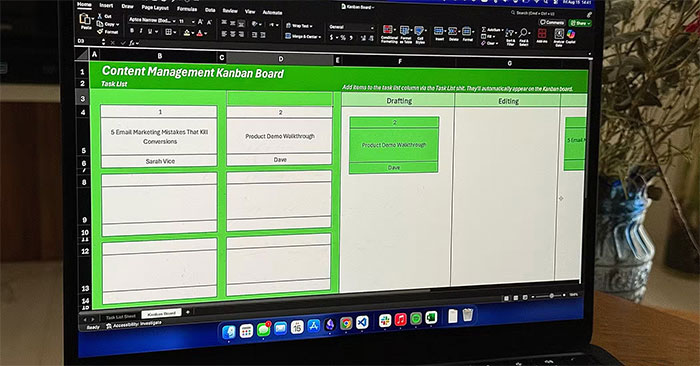Toggle bold formatting

[132, 31]
